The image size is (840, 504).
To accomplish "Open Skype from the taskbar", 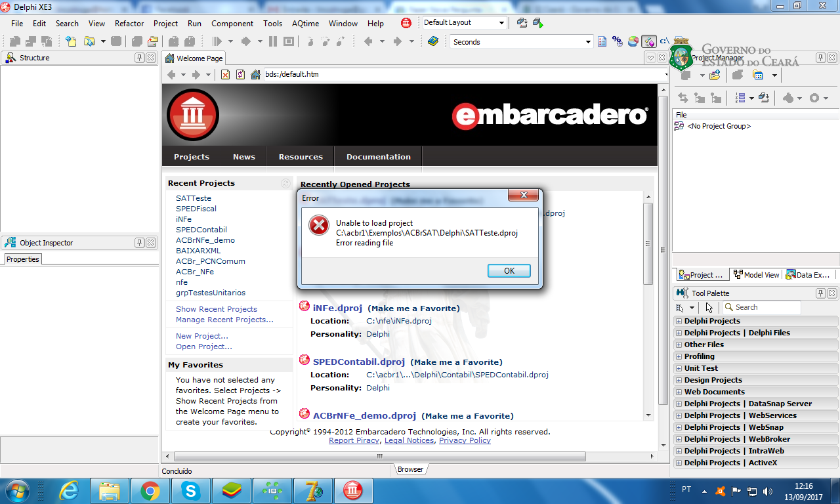I will [191, 490].
